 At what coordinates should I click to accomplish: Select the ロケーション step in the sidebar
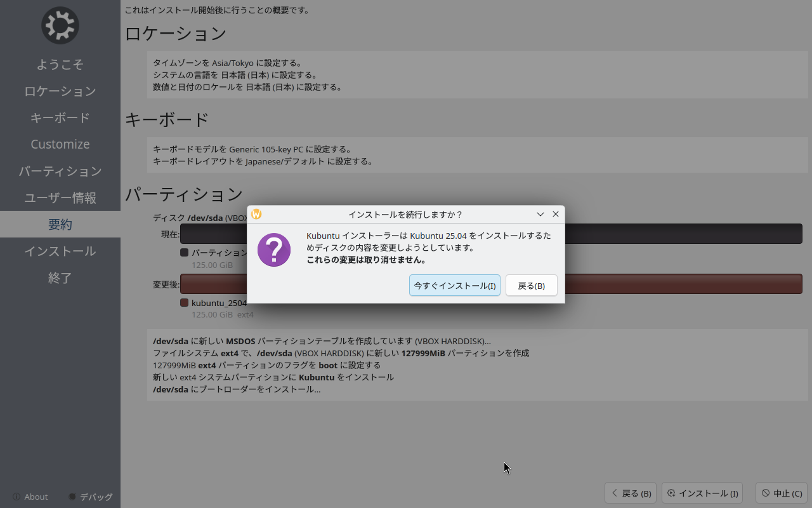tap(60, 91)
